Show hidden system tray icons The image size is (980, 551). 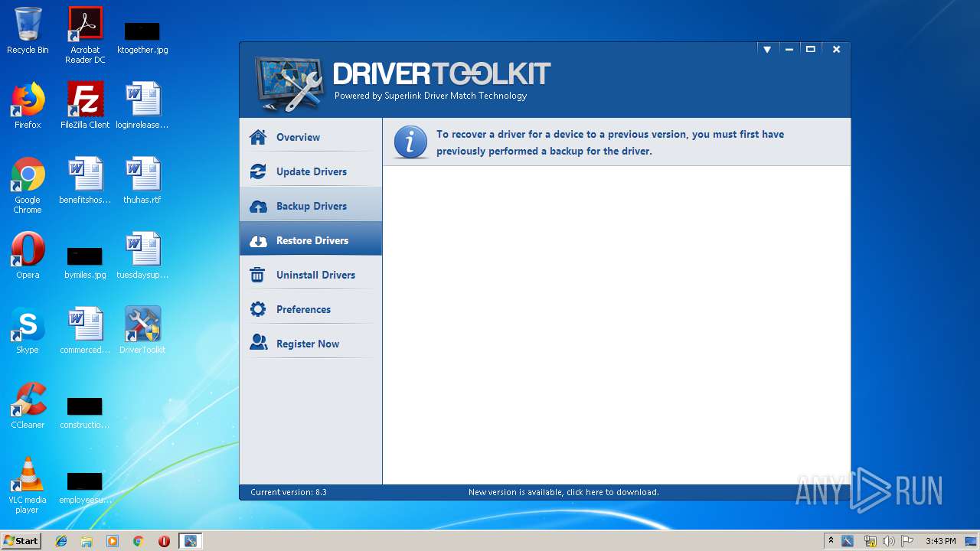tap(831, 541)
